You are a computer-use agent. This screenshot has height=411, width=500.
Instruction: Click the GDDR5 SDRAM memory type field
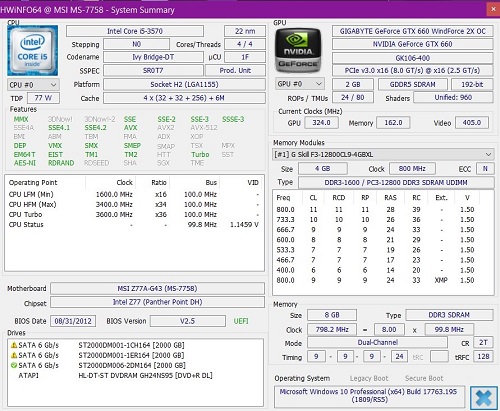pos(413,84)
